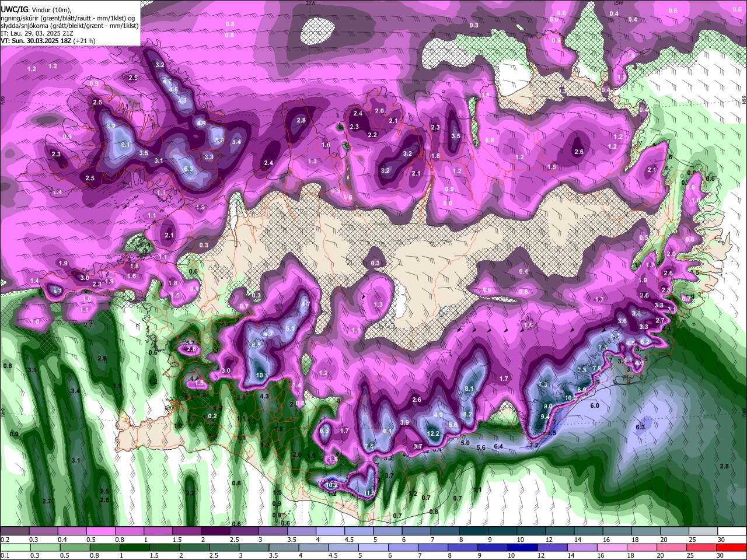
Task: Pick the lavender 14-16 rain legend swatch
Action: (x=582, y=547)
